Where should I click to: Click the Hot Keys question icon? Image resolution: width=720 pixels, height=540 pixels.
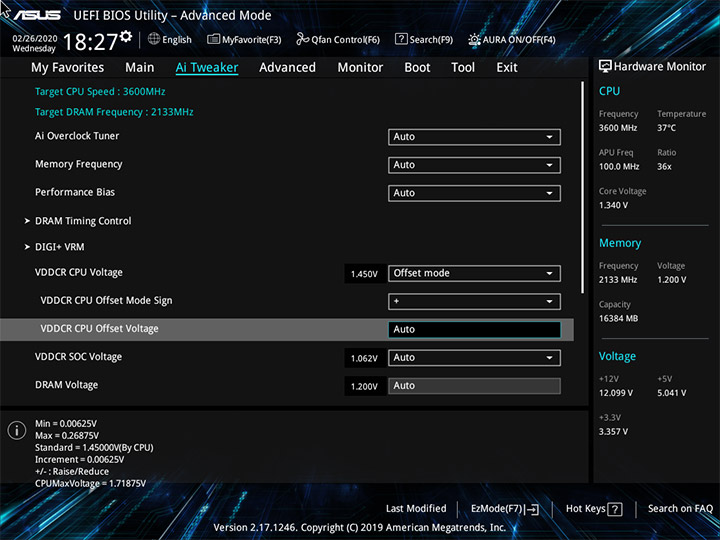point(614,509)
